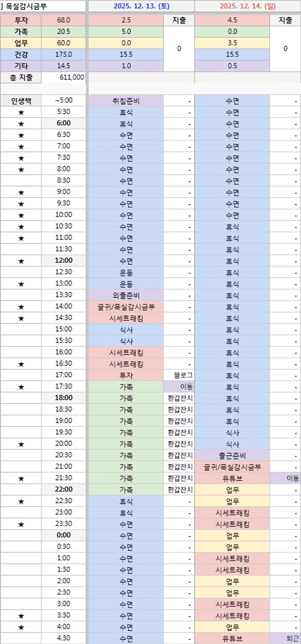Screen dimensions: 301x644
Task: Click the 총 지출 label cell
Action: pos(21,77)
